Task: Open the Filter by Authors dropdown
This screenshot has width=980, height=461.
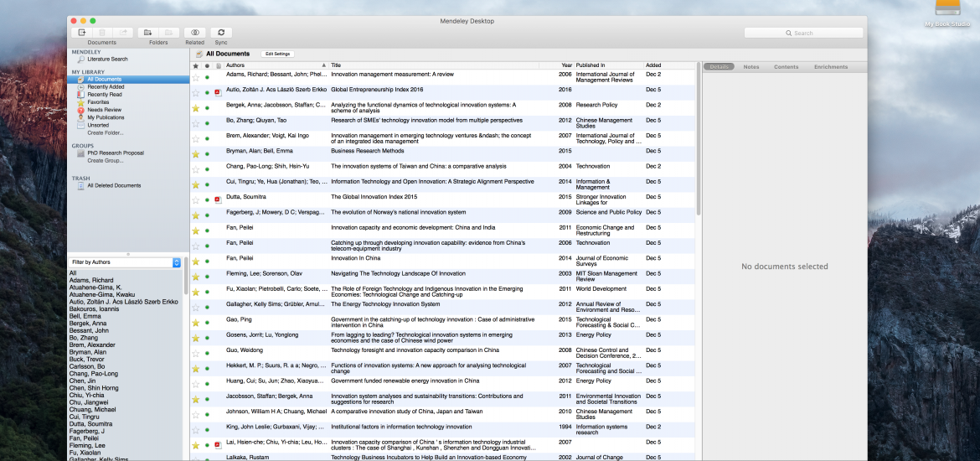Action: 126,262
